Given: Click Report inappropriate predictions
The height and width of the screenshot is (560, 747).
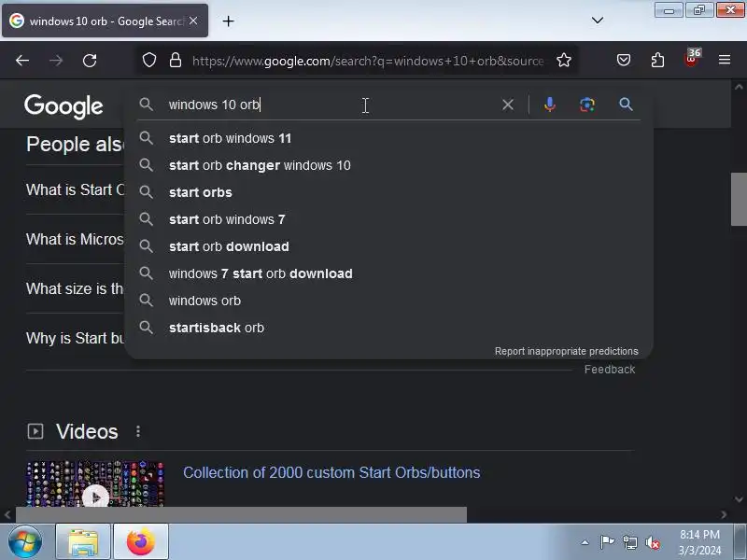Looking at the screenshot, I should pos(567,352).
